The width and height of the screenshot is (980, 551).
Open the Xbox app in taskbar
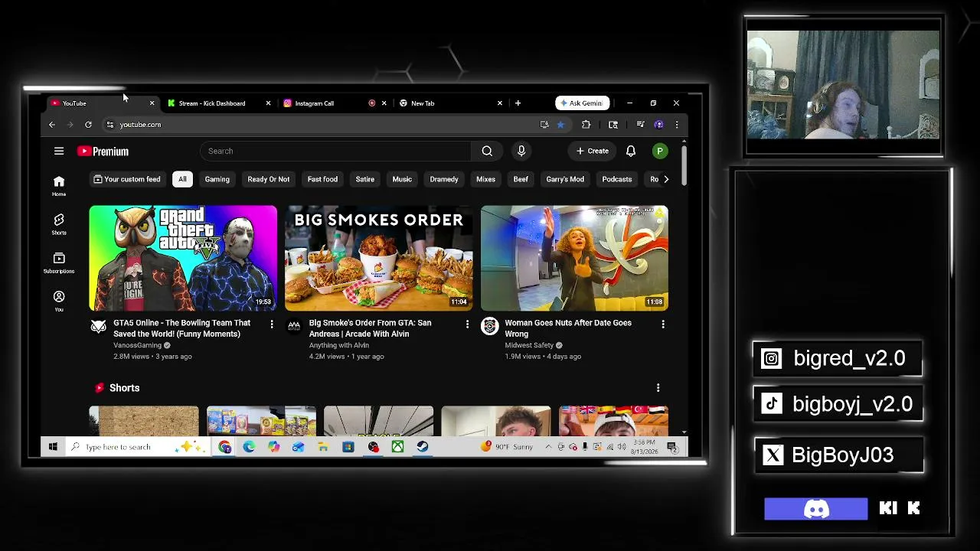(398, 447)
